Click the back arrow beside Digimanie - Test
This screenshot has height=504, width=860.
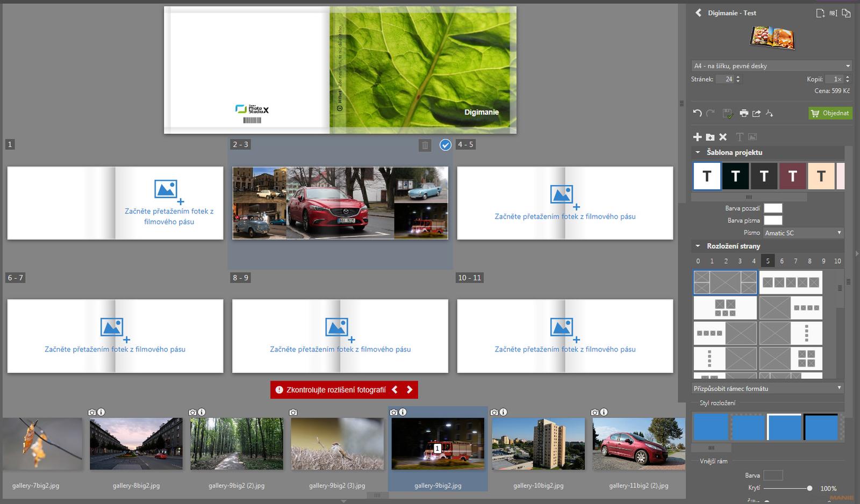coord(698,13)
